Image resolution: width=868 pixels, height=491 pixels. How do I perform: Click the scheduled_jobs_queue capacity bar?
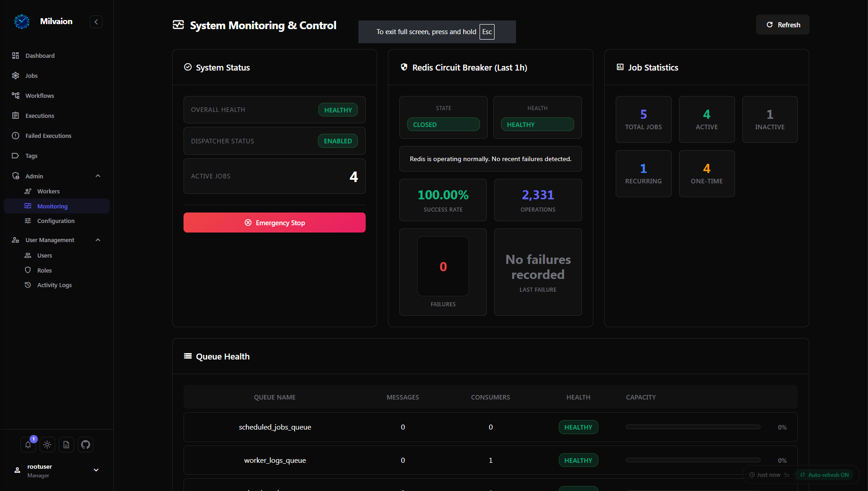[x=693, y=427]
